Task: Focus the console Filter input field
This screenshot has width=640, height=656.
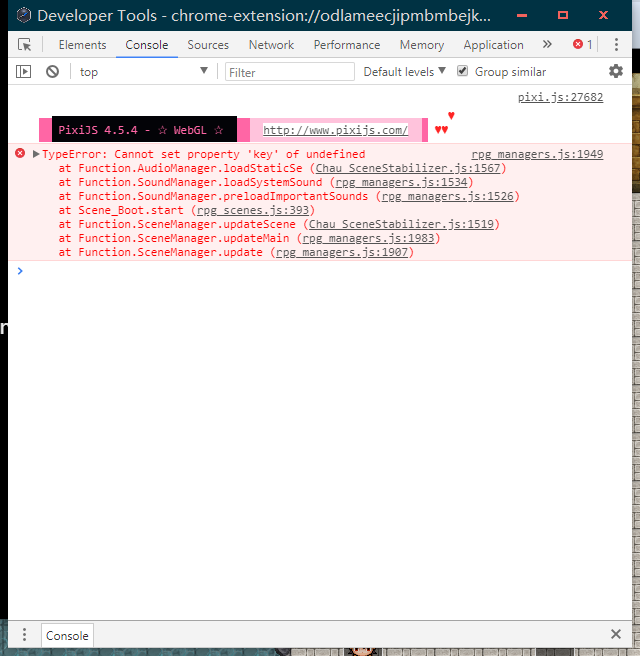Action: coord(289,72)
